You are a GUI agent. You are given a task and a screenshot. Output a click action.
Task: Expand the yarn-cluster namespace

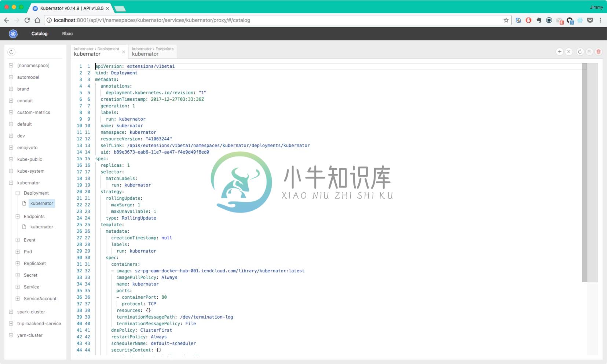click(11, 335)
